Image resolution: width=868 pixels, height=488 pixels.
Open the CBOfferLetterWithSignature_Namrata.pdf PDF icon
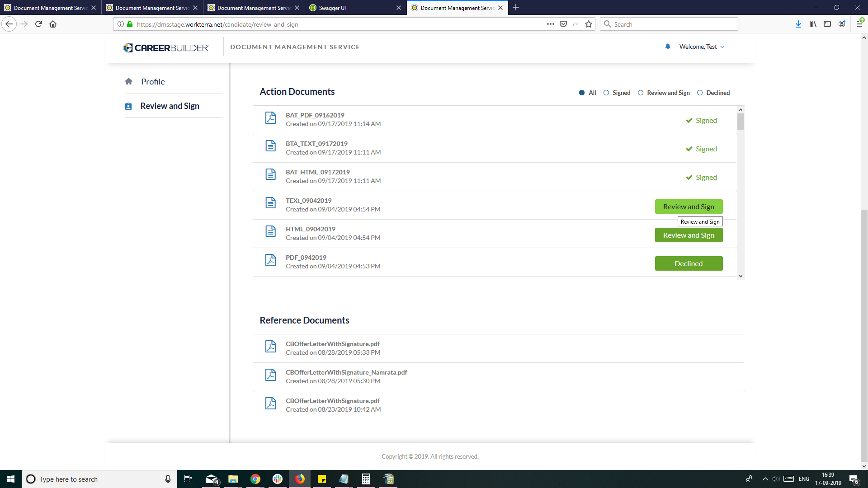270,375
